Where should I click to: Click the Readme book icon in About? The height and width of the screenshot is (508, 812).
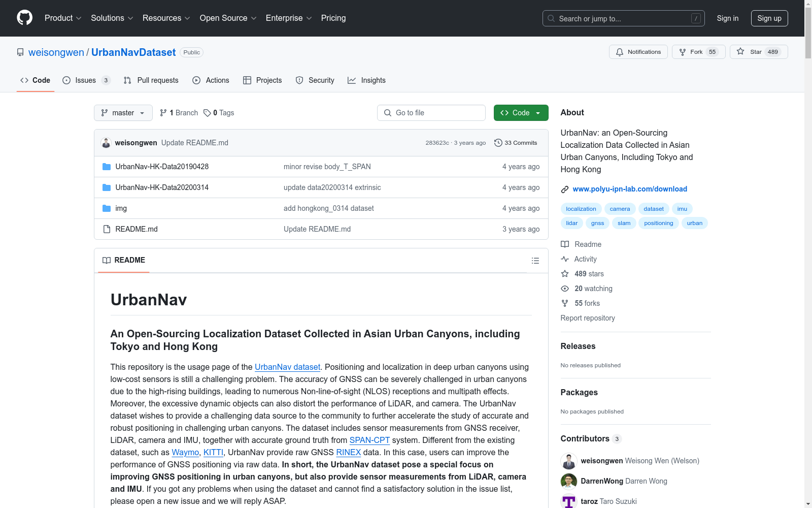tap(565, 244)
